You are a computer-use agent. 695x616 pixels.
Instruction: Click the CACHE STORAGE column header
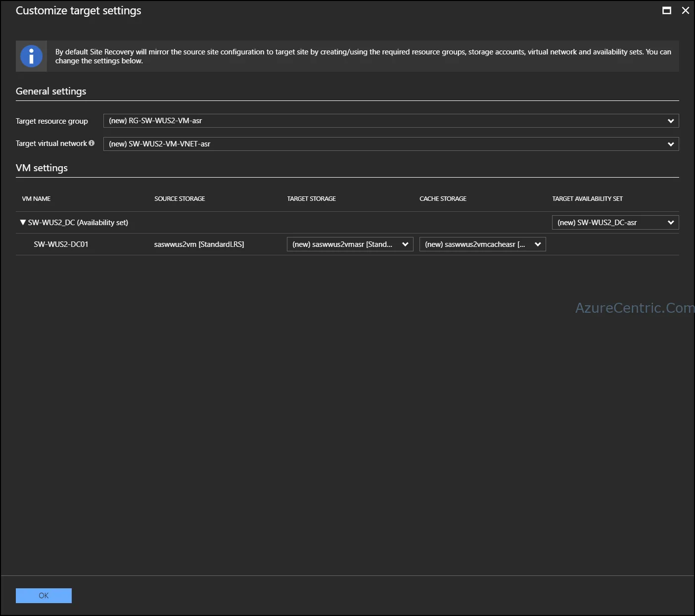pyautogui.click(x=443, y=199)
